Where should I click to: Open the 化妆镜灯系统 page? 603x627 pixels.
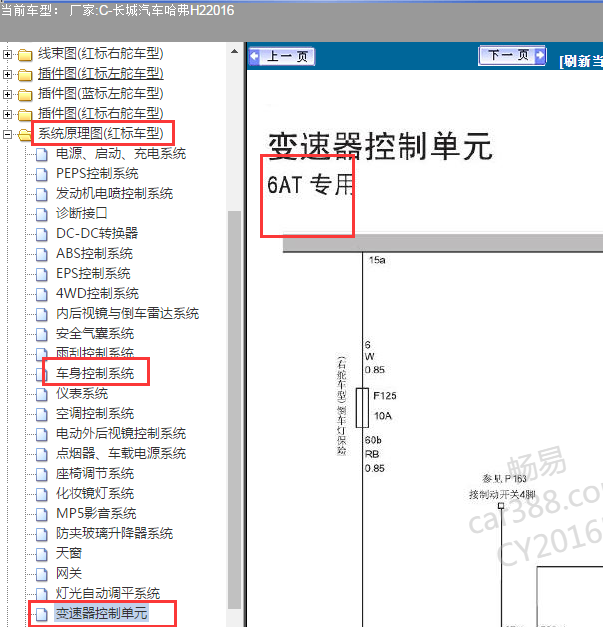point(95,493)
